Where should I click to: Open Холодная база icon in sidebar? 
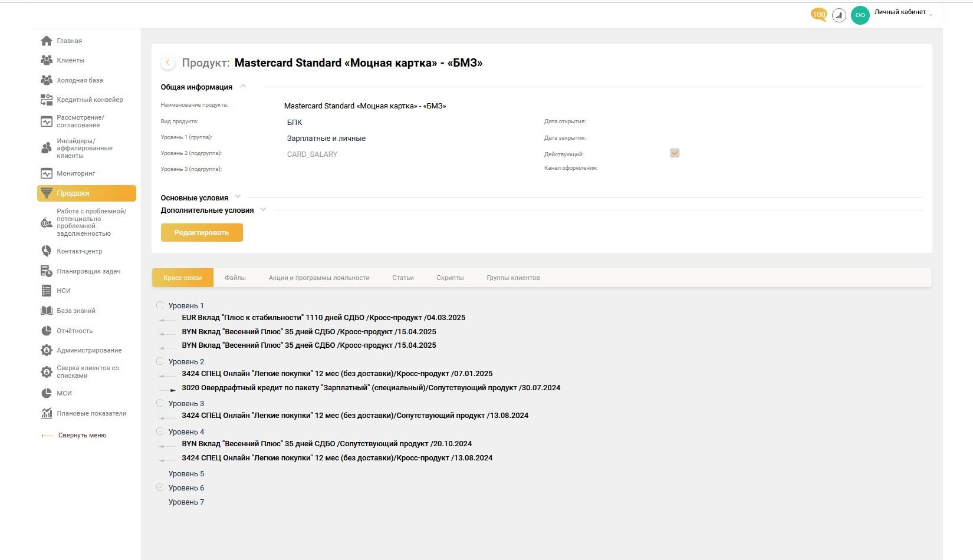click(47, 80)
